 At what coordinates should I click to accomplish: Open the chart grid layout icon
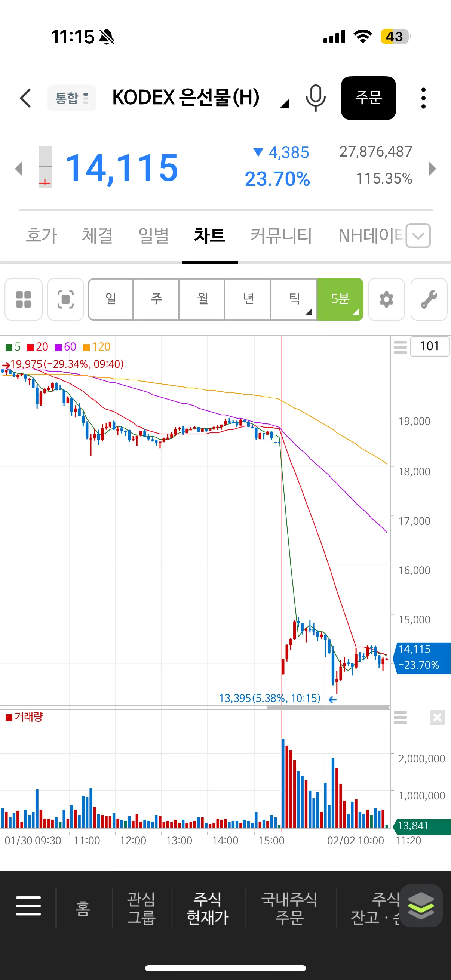click(x=24, y=299)
